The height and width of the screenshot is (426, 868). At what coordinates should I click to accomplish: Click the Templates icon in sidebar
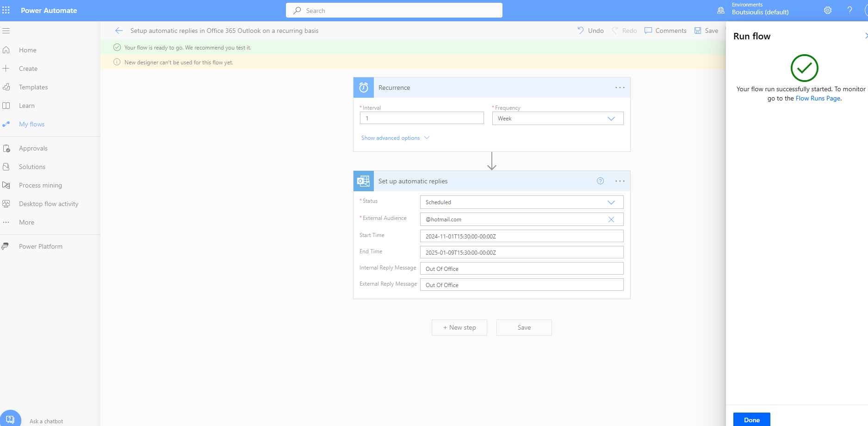(x=6, y=87)
